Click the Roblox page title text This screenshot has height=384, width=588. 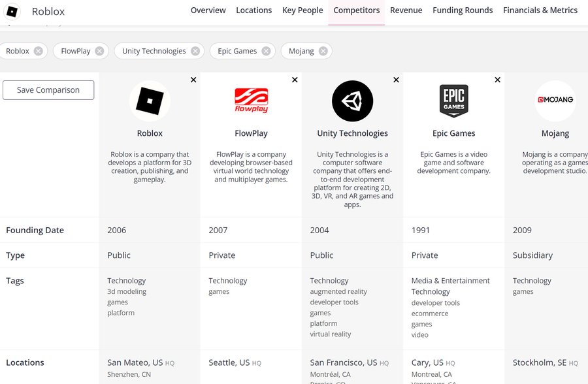coord(48,12)
